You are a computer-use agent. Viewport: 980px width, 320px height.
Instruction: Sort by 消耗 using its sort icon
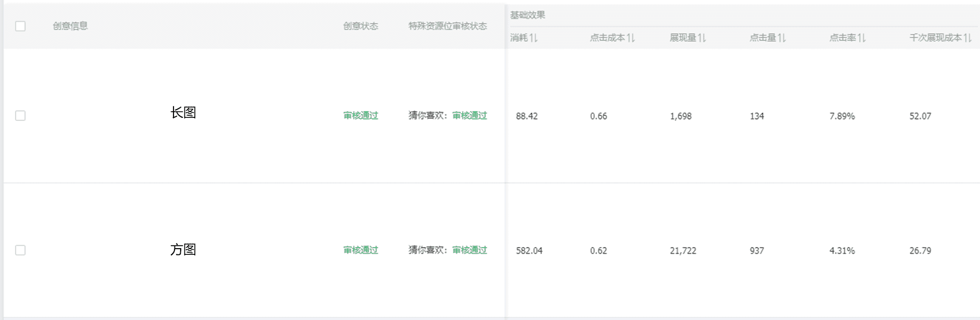click(534, 38)
